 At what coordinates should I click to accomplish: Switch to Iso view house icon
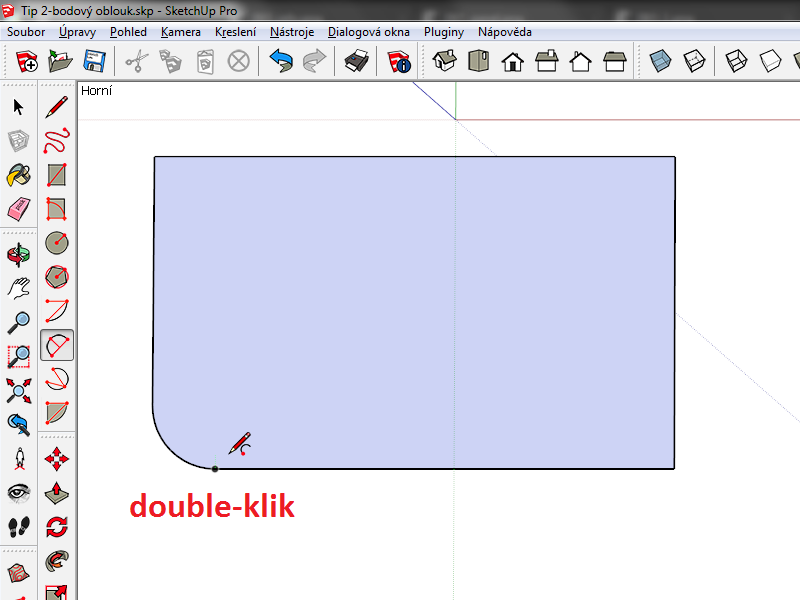445,62
